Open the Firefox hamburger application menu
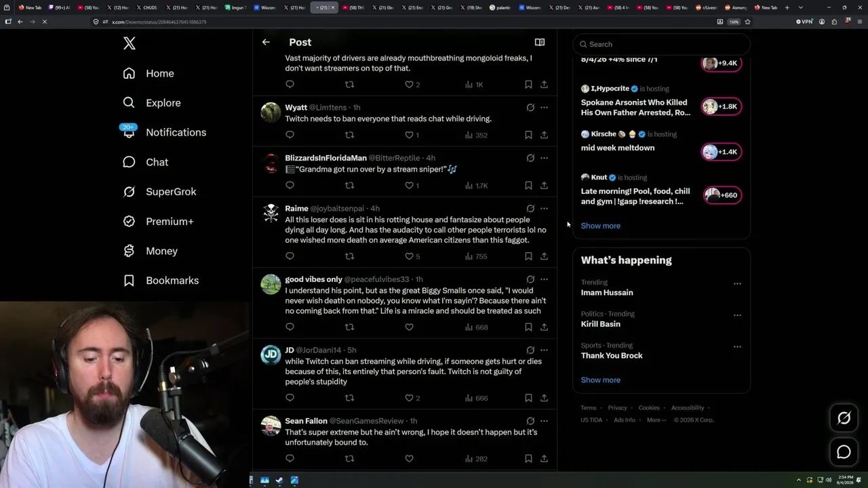Screen dimensions: 868x488 coord(859,22)
